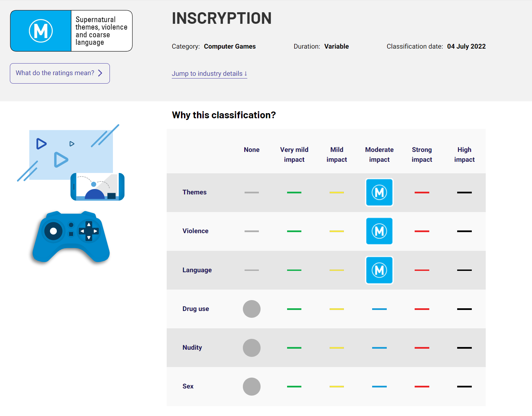Click blue moderate marker in Drug use row
The height and width of the screenshot is (416, 532).
[x=379, y=309]
